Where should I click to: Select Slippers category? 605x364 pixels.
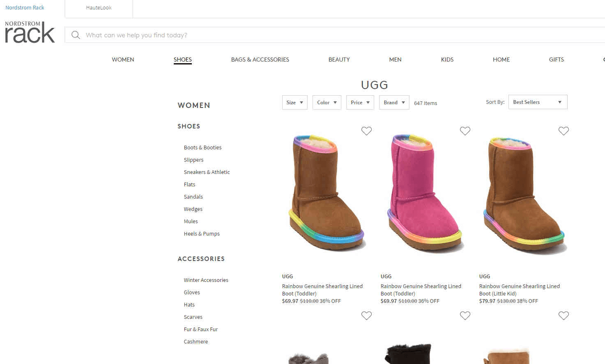193,160
